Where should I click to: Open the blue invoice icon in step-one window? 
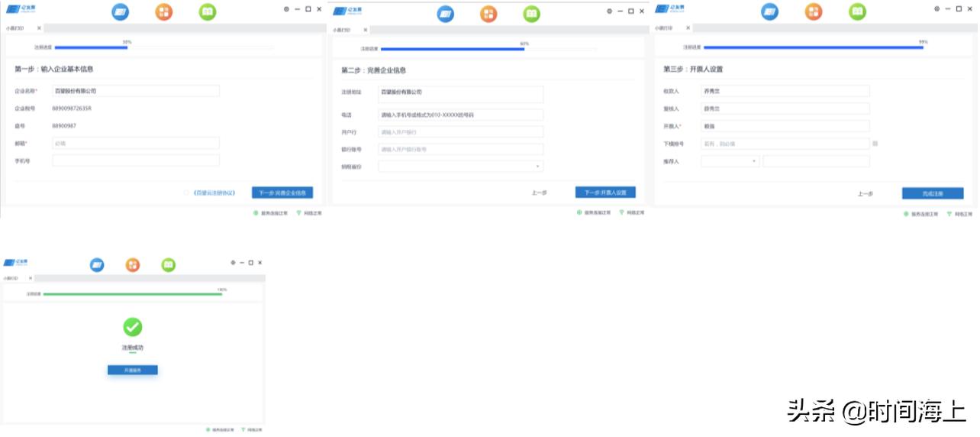click(120, 12)
